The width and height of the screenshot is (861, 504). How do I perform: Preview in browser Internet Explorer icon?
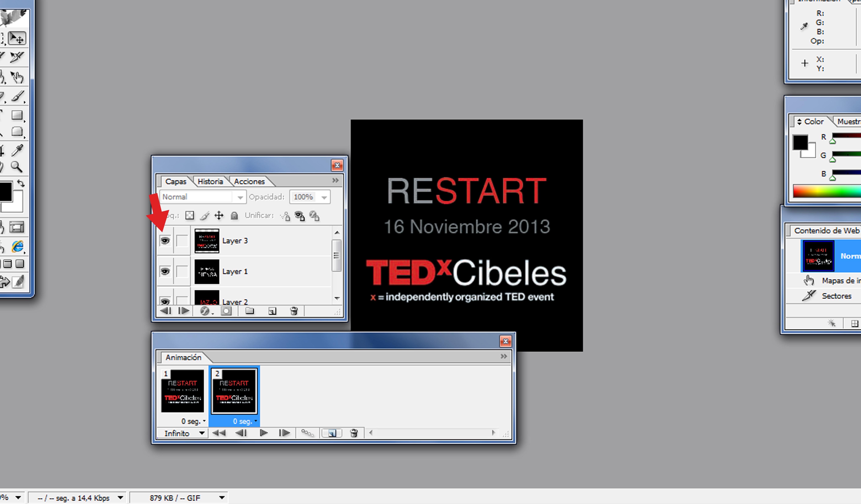pyautogui.click(x=17, y=246)
